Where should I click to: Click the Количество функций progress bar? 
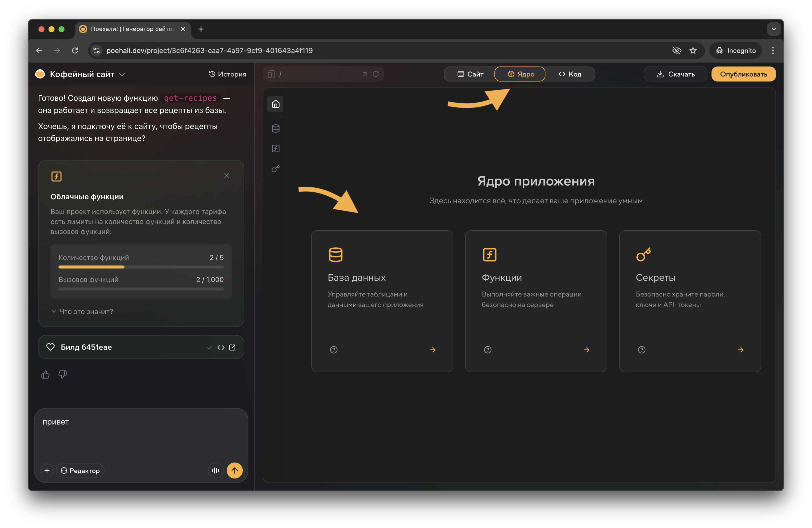click(141, 267)
